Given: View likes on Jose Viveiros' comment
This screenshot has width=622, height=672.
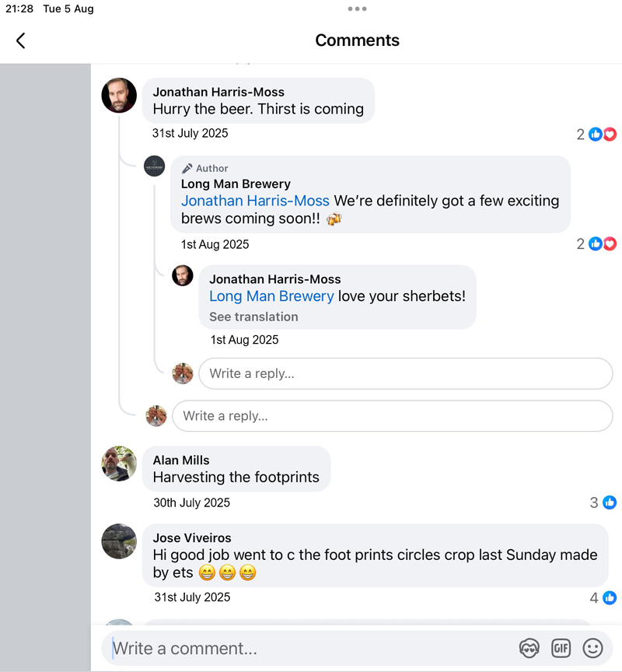Looking at the screenshot, I should 603,598.
